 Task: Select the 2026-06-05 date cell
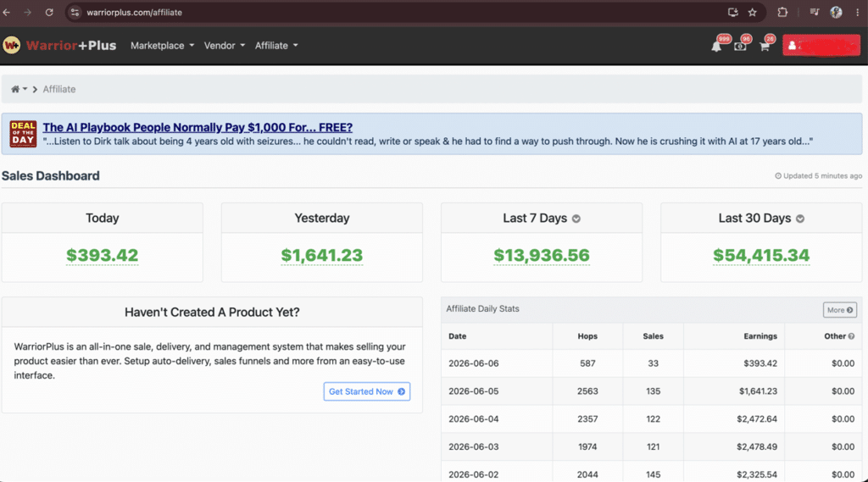473,391
